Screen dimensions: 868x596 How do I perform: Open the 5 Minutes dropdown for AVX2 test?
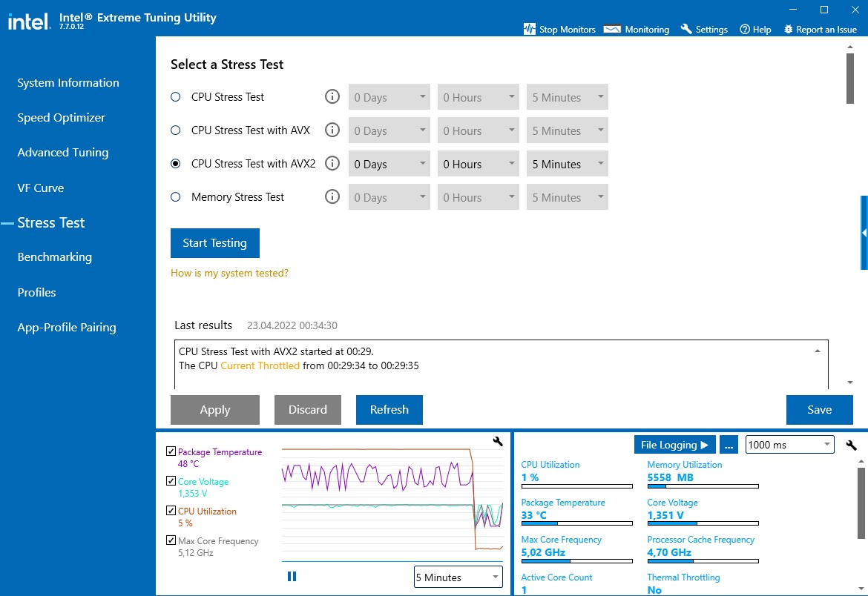(x=567, y=164)
